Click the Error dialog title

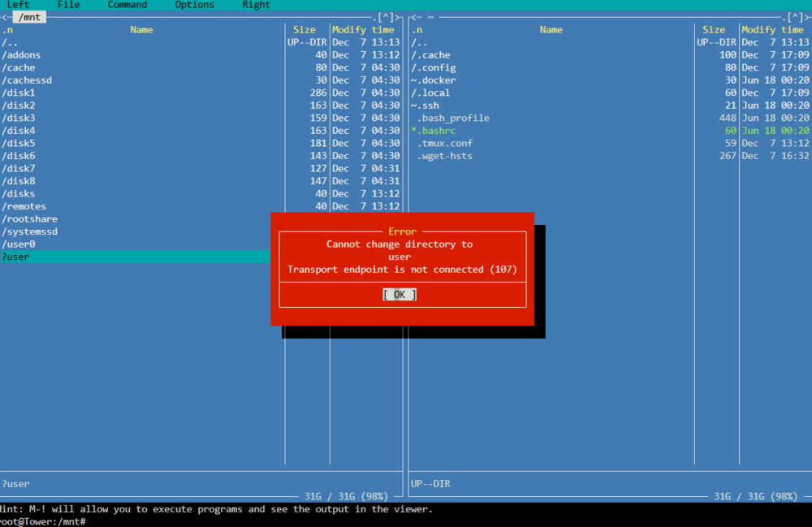[x=403, y=231]
